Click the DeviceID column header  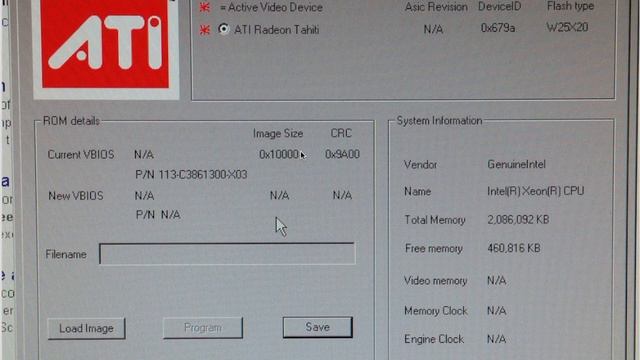(500, 7)
